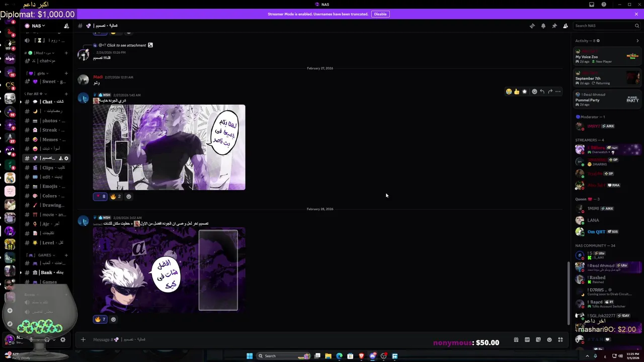Open Pummel Party activity card
644x362 pixels.
(607, 100)
